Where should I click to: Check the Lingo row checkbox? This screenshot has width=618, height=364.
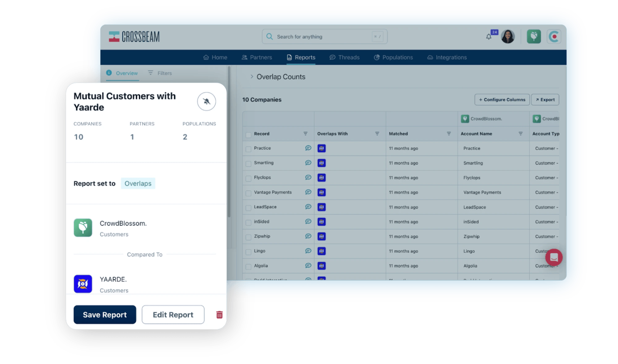click(x=248, y=252)
